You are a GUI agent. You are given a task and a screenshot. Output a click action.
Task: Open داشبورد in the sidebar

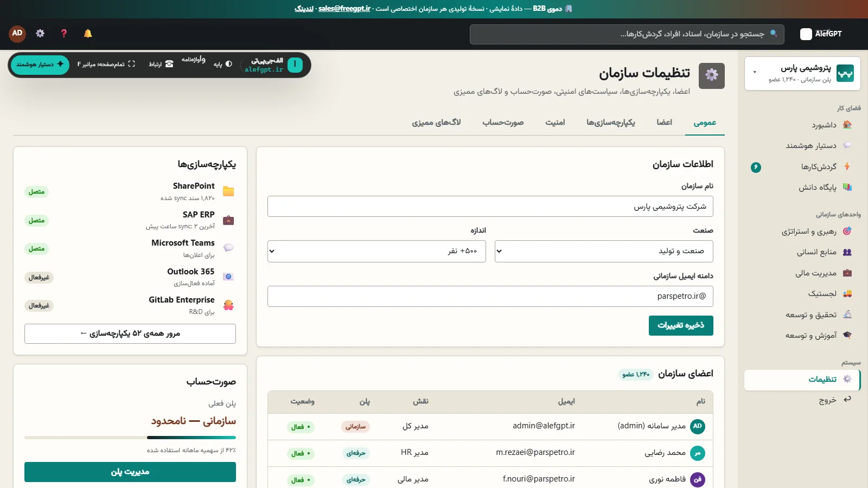point(802,125)
